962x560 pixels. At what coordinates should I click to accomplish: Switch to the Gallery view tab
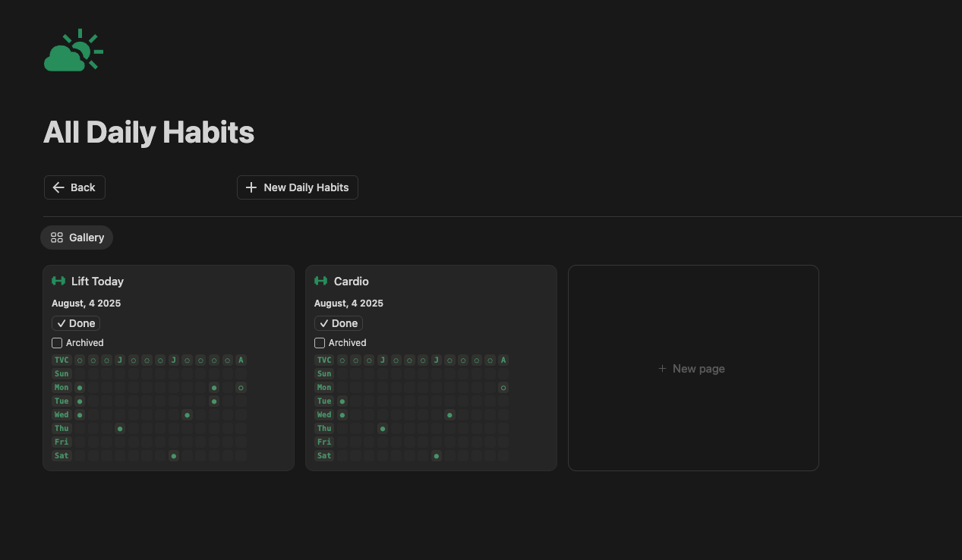tap(77, 238)
